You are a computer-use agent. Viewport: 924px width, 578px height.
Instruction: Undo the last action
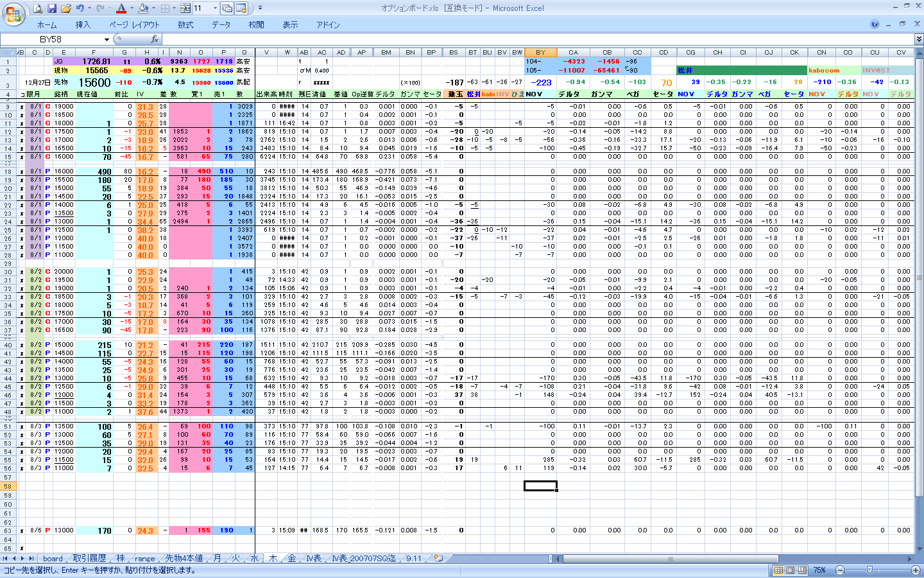(80, 8)
